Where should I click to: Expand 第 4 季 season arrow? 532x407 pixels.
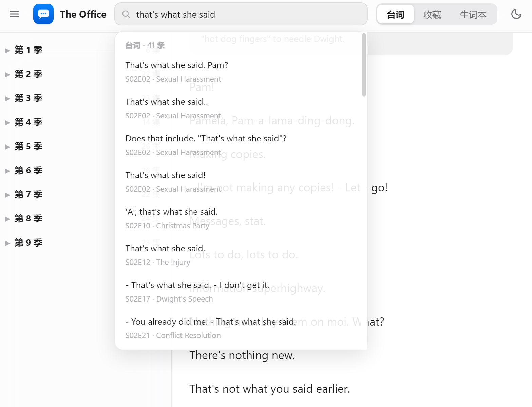[7, 123]
